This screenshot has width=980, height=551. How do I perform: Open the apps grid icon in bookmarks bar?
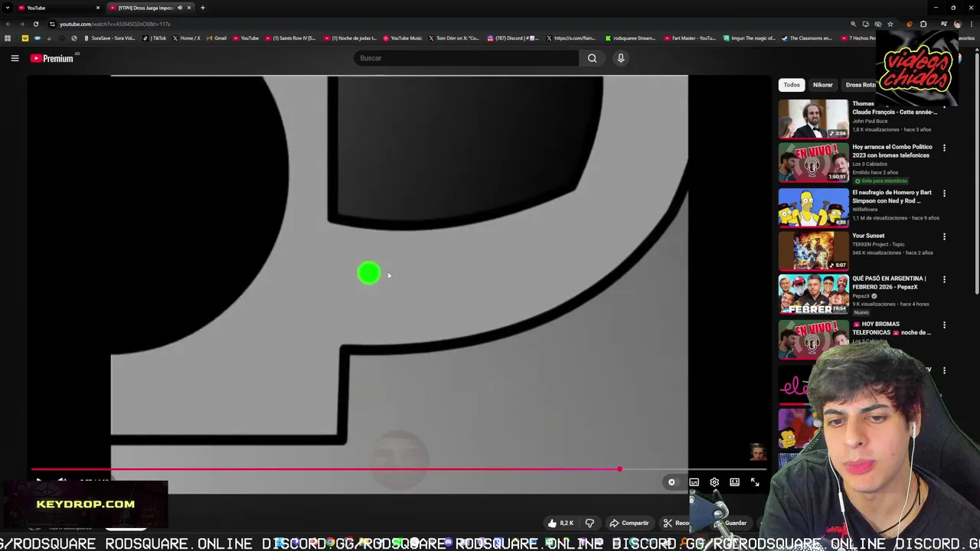tap(8, 38)
